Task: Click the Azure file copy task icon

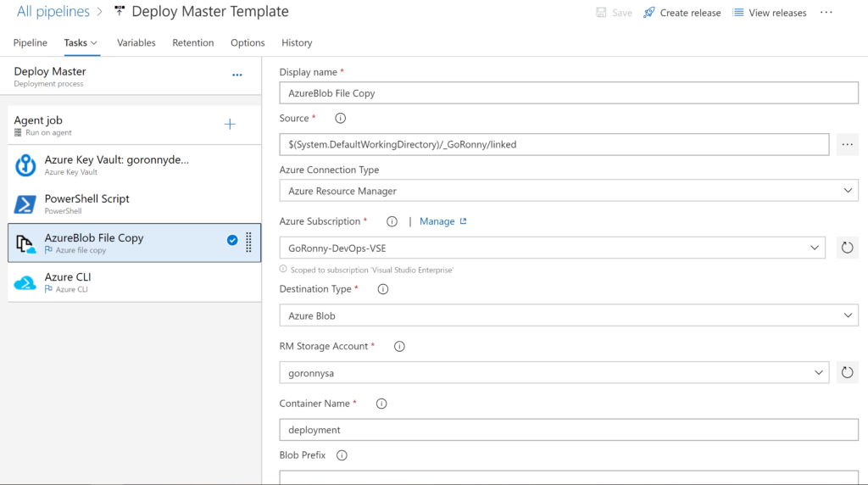Action: (x=25, y=243)
